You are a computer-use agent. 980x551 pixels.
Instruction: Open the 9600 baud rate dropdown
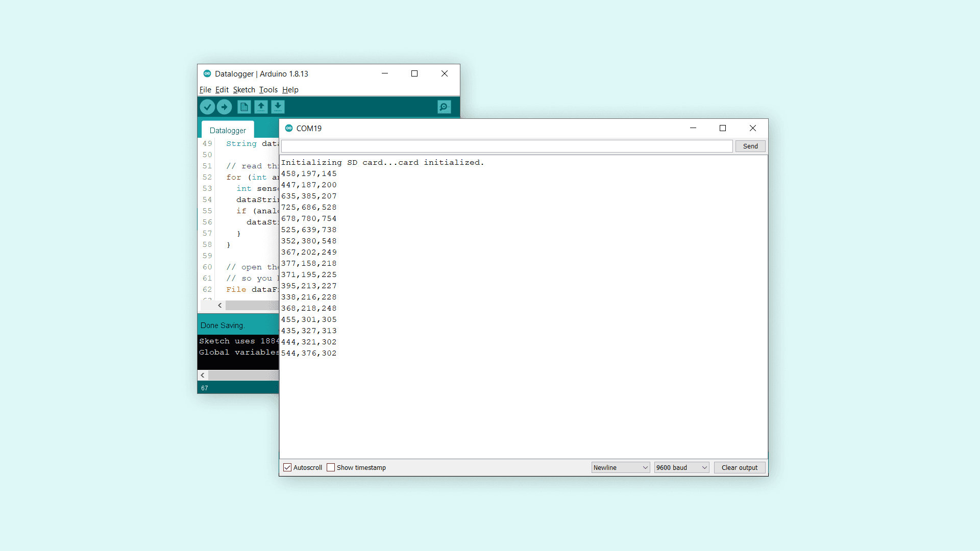(x=681, y=467)
